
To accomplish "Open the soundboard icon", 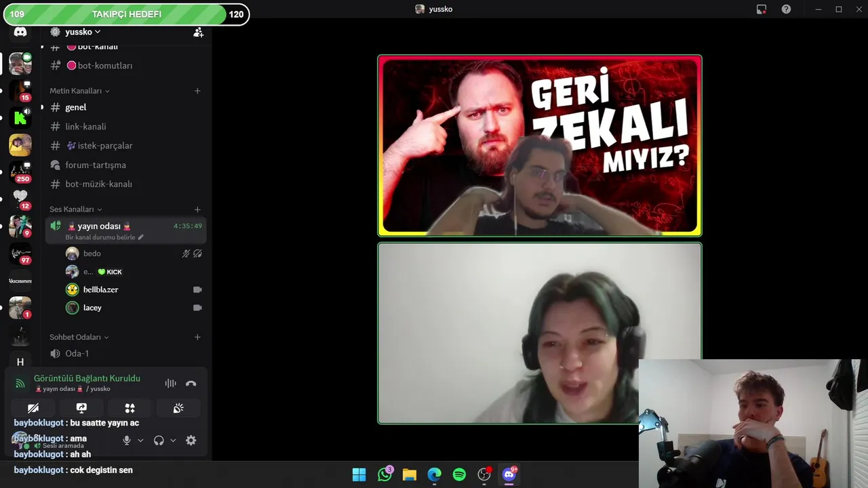I will click(178, 408).
